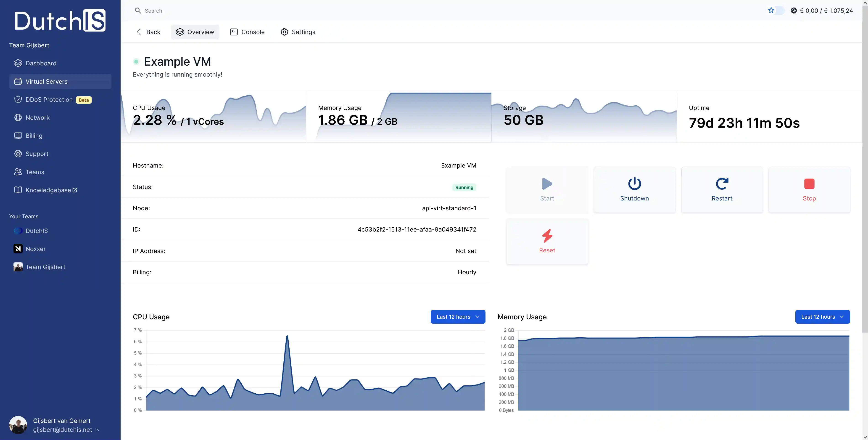Click the DutchIS team avatar

click(18, 231)
